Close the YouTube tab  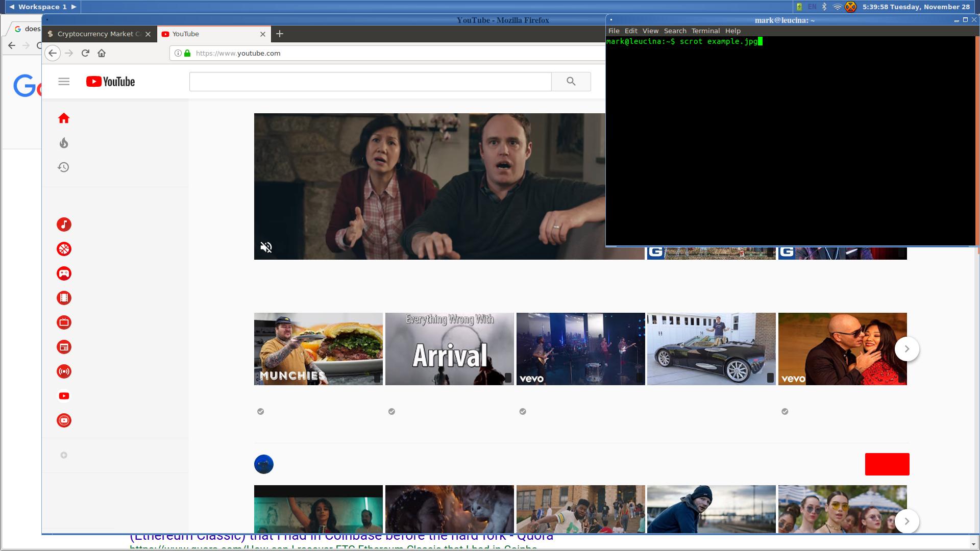263,34
